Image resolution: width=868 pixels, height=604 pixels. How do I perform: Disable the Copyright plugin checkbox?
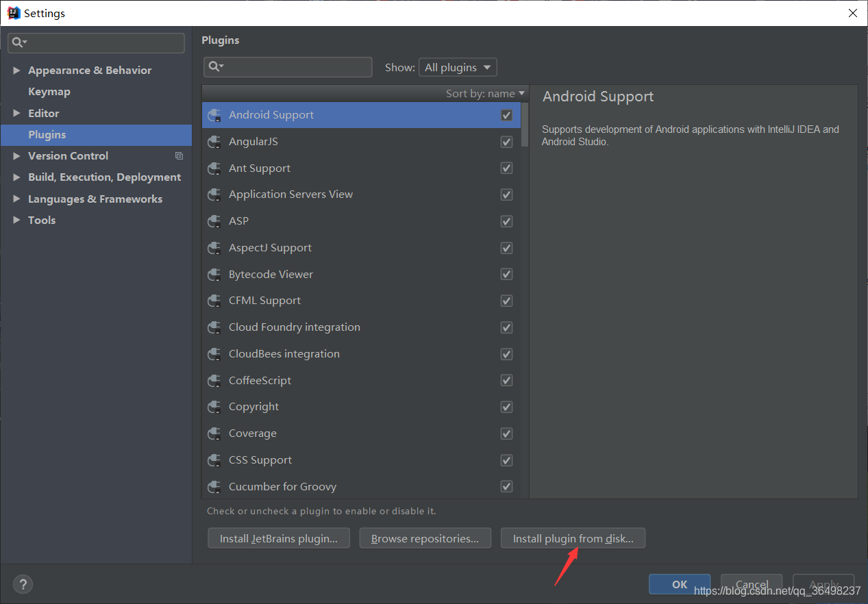506,407
